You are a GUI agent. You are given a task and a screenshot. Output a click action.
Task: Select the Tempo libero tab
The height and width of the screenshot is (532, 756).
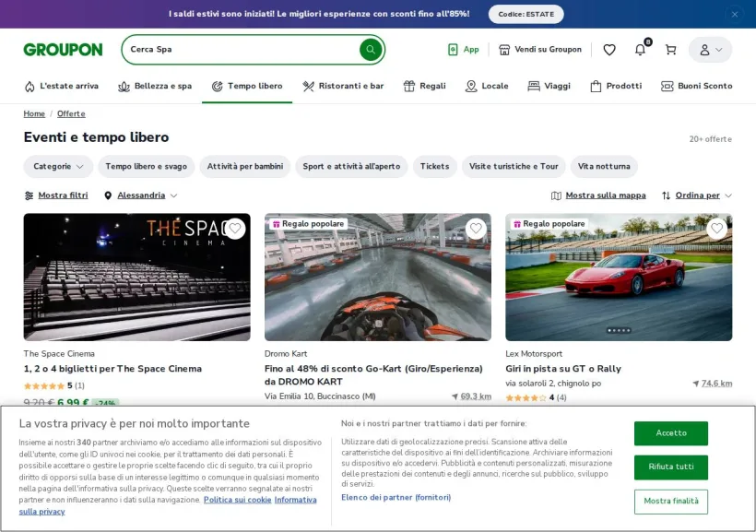coord(247,86)
